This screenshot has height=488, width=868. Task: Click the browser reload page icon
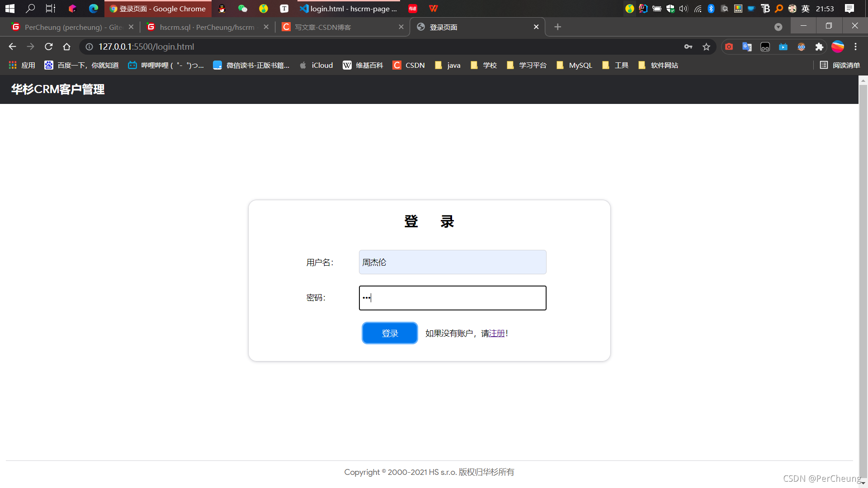49,47
